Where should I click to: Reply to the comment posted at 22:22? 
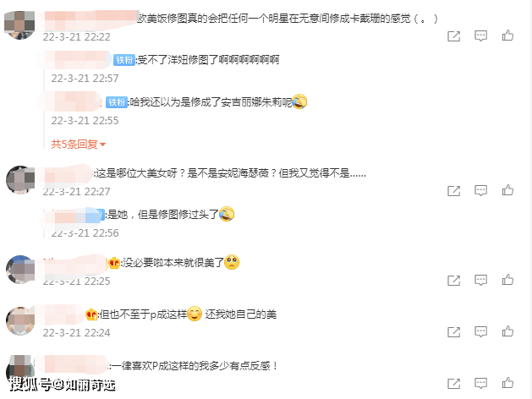tap(480, 36)
